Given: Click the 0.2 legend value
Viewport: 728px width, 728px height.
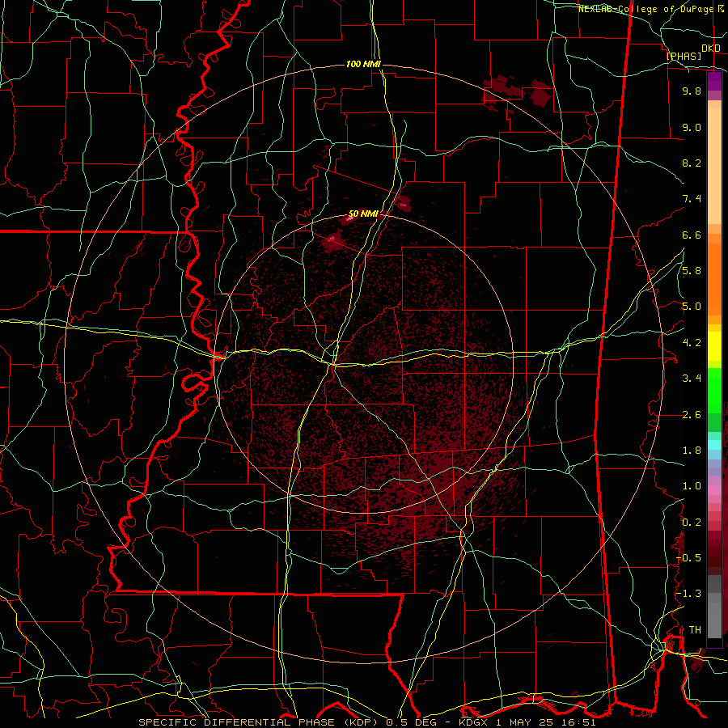Looking at the screenshot, I should [x=692, y=523].
